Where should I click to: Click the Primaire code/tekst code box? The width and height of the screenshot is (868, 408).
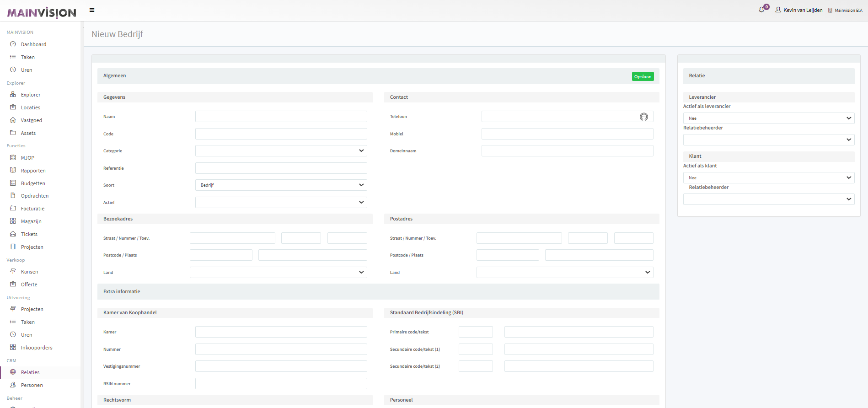coord(476,332)
